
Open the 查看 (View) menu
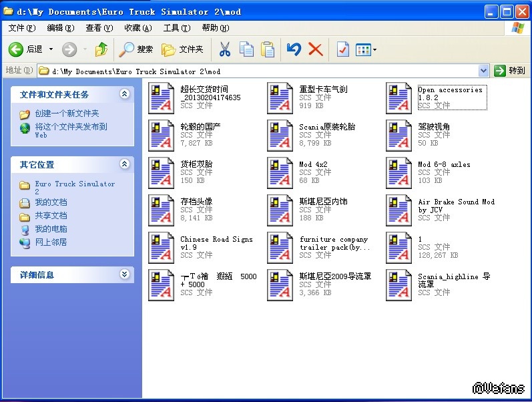(98, 28)
